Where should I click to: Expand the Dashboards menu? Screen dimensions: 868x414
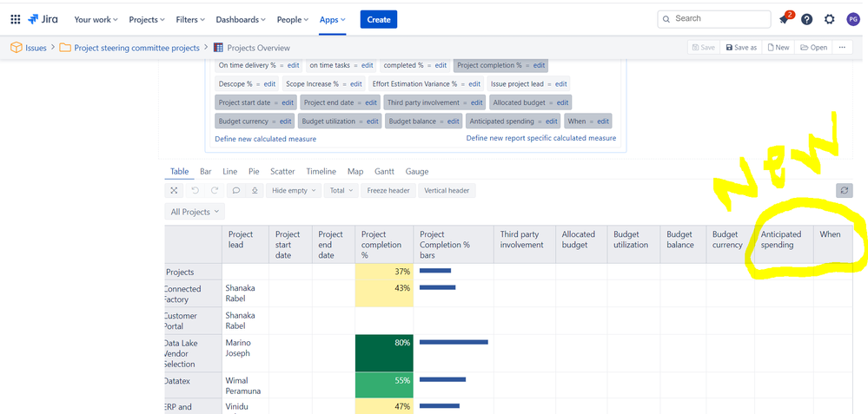coord(241,19)
